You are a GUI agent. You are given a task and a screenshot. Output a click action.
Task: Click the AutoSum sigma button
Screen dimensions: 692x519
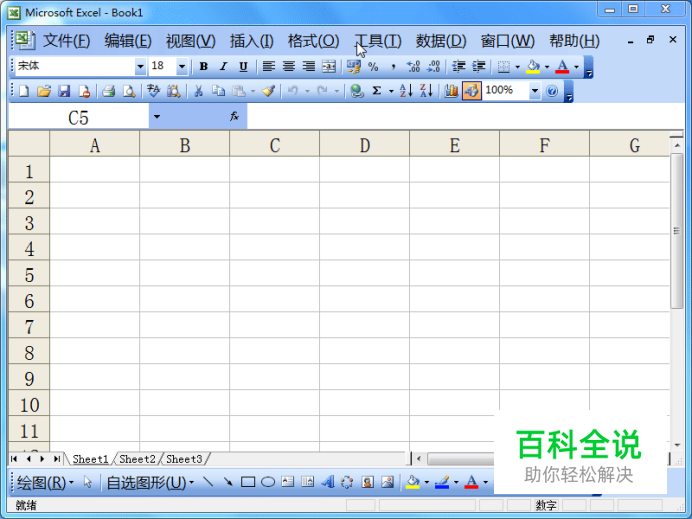[x=376, y=91]
